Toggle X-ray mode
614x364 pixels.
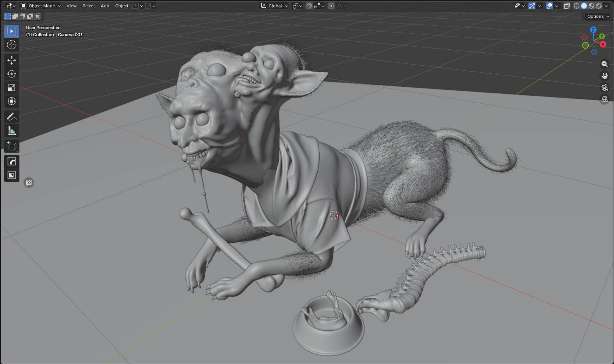pyautogui.click(x=566, y=6)
